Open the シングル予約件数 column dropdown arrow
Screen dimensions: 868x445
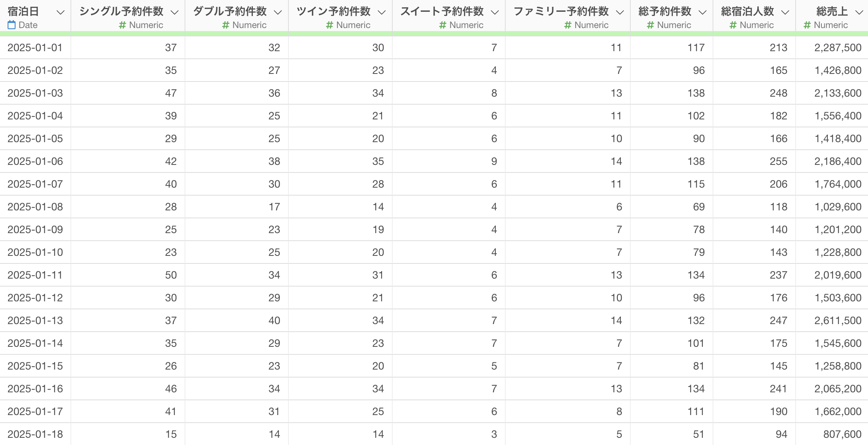(174, 12)
